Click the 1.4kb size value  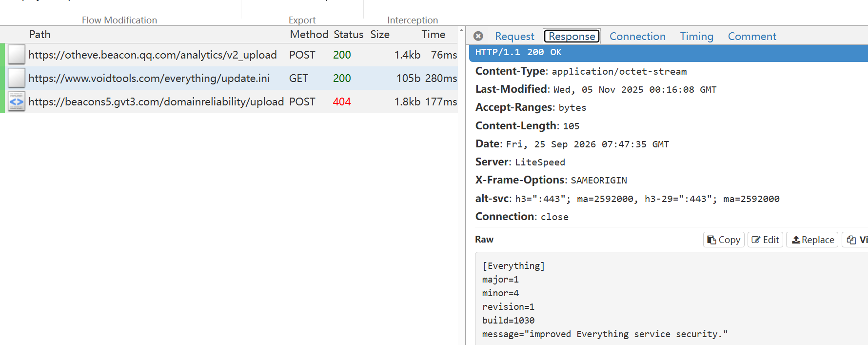coord(407,55)
